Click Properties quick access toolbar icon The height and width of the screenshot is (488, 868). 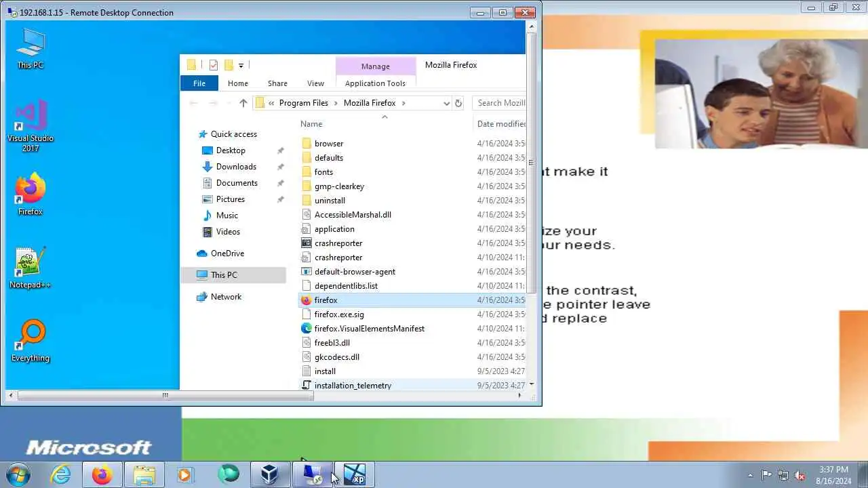(214, 65)
